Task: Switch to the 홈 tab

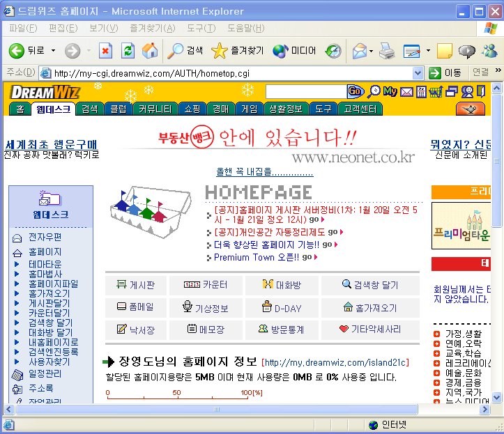Action: [20, 109]
